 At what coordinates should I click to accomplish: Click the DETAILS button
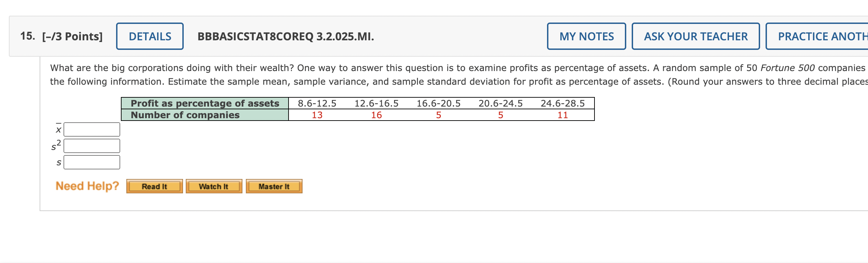coord(150,36)
